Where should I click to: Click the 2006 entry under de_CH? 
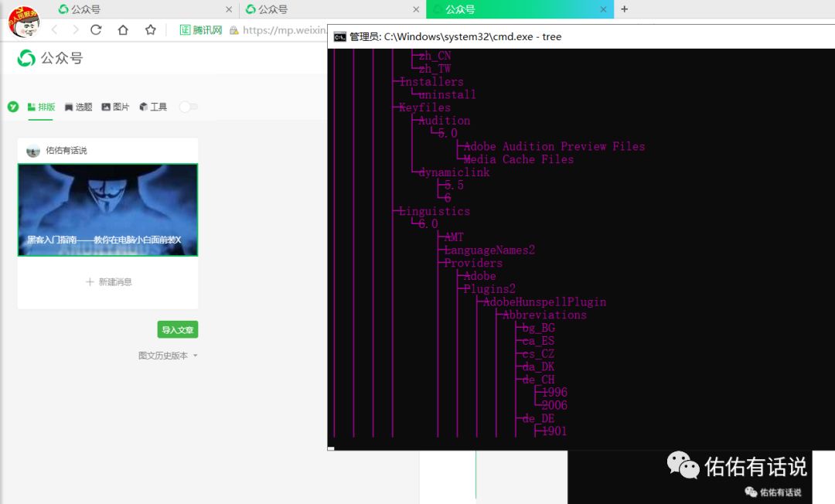tap(554, 406)
